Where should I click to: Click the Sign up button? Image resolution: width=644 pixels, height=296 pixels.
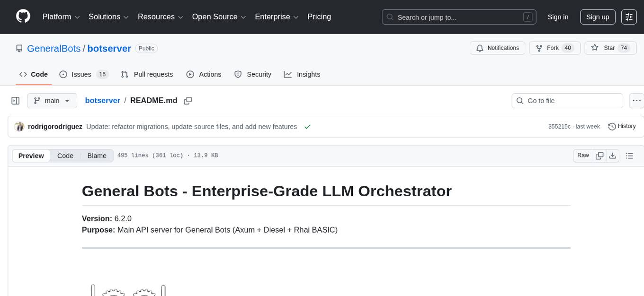tap(597, 17)
